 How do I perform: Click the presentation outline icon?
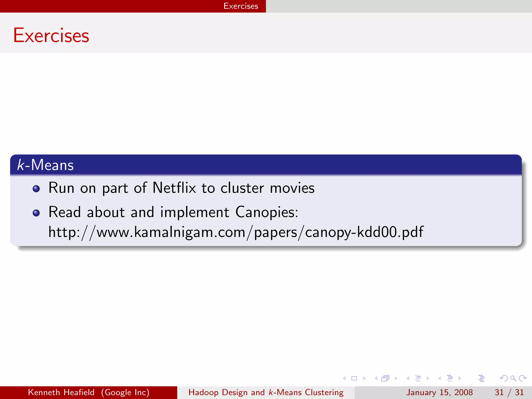[x=481, y=378]
